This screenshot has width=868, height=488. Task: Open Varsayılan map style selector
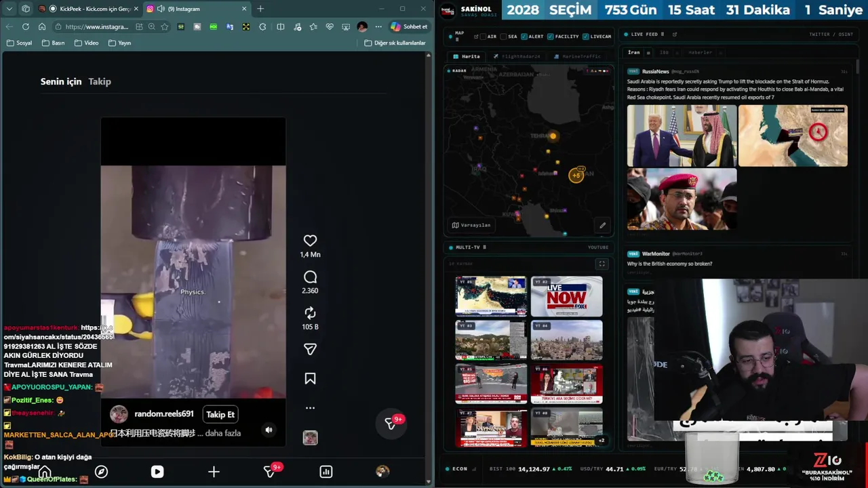471,225
